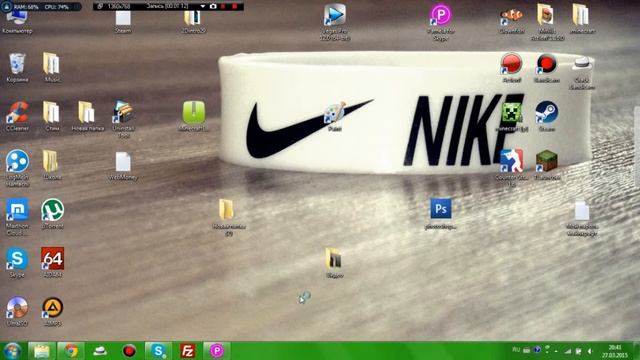Open the WebMoney file icon
The height and width of the screenshot is (360, 640).
pyautogui.click(x=123, y=165)
